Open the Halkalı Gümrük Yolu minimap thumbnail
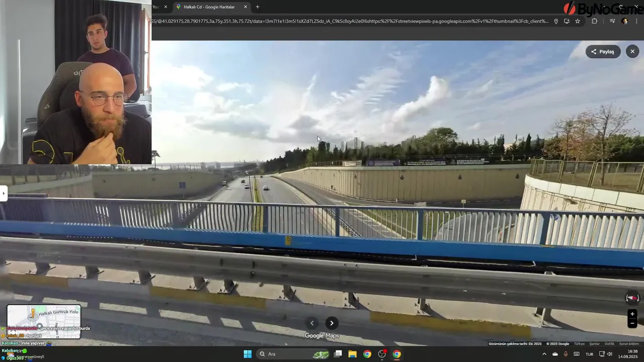Screen dimensions: 644x362 pyautogui.click(x=44, y=322)
